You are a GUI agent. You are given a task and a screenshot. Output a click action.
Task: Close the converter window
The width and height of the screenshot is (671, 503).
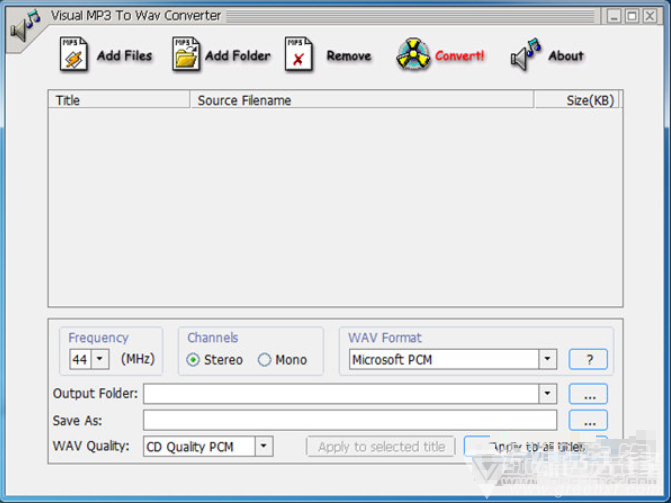650,16
